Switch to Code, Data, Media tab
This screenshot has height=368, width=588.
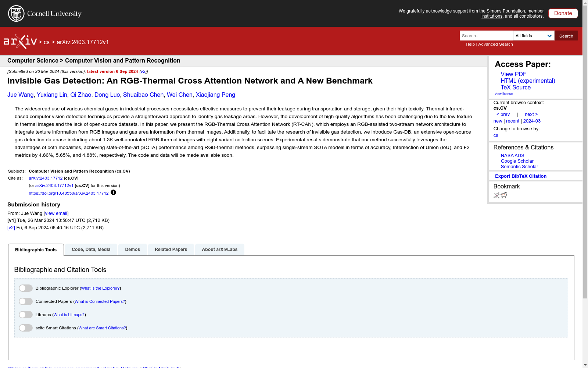91,250
